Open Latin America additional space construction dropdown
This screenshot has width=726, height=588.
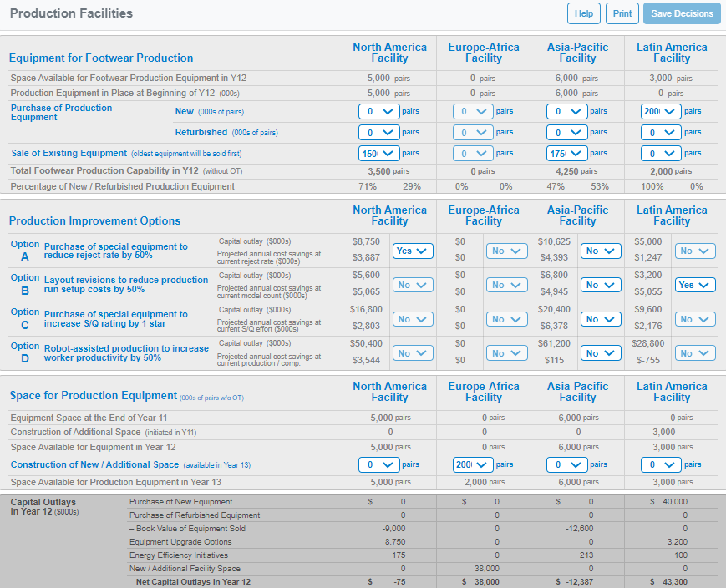pos(662,464)
